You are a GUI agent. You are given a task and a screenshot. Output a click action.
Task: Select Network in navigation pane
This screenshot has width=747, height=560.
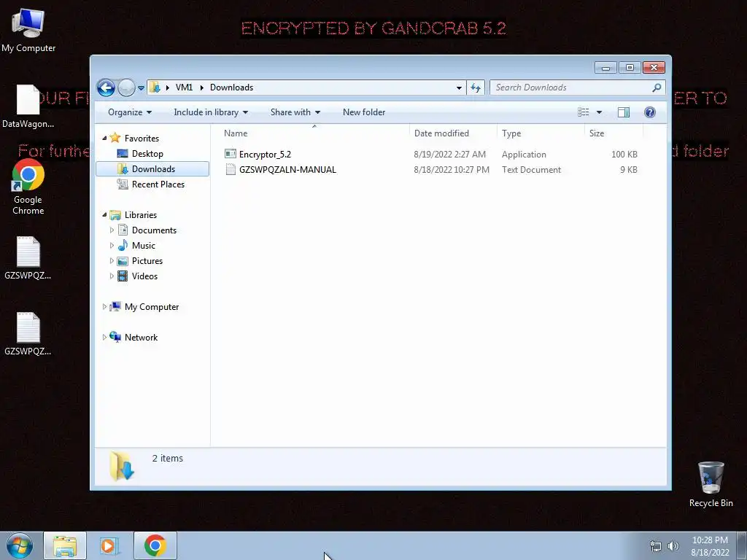click(x=141, y=338)
